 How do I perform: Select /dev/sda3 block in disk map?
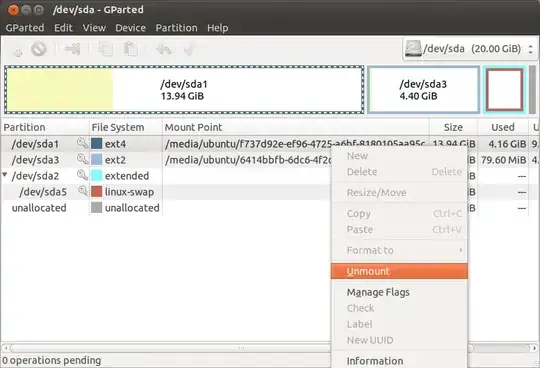click(x=423, y=90)
